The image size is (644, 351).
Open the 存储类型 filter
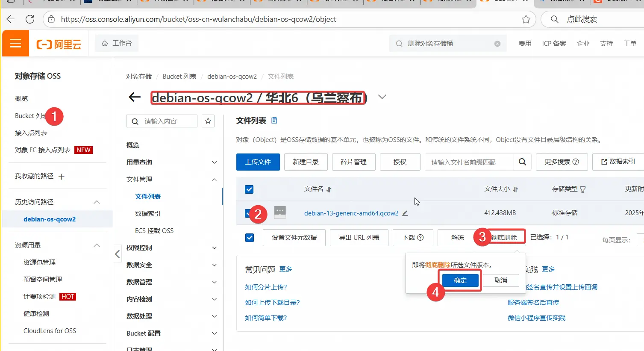[x=583, y=189]
